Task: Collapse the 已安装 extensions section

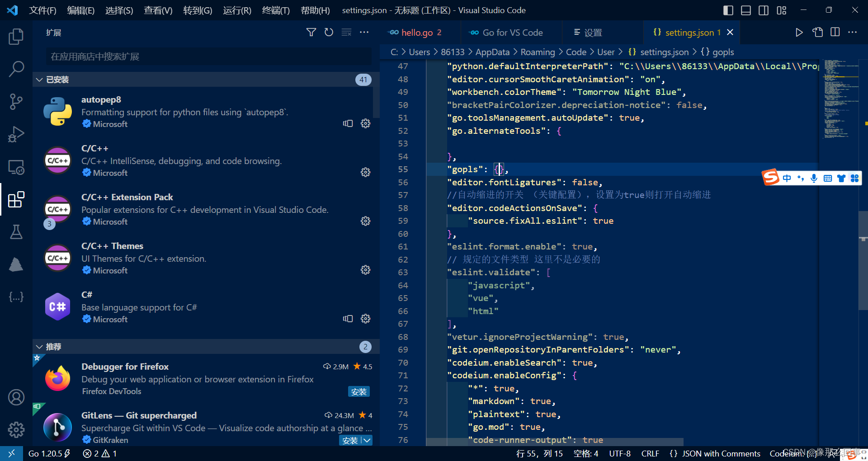Action: tap(39, 79)
